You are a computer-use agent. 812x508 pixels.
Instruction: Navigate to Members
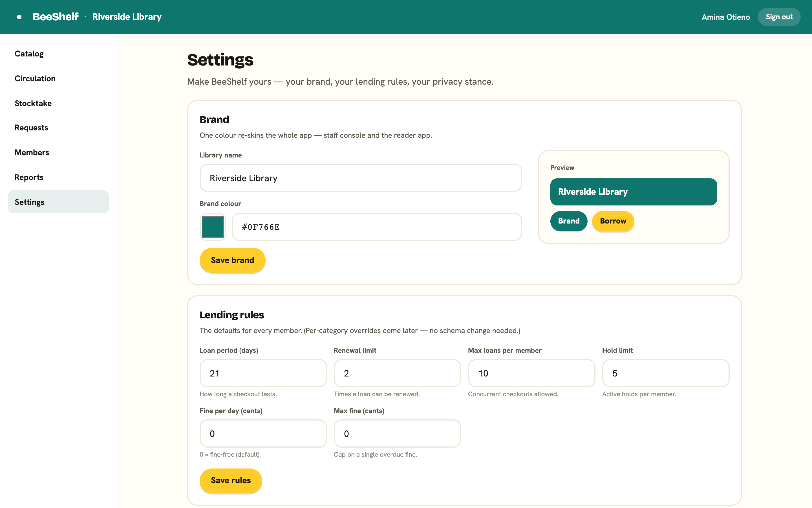[58, 152]
